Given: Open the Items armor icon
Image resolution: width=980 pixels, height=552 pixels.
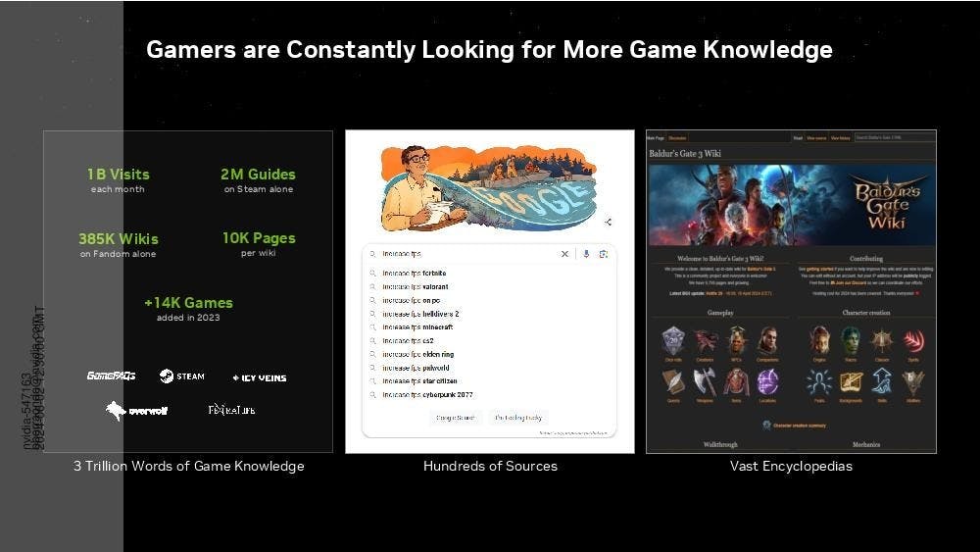Looking at the screenshot, I should [x=737, y=381].
